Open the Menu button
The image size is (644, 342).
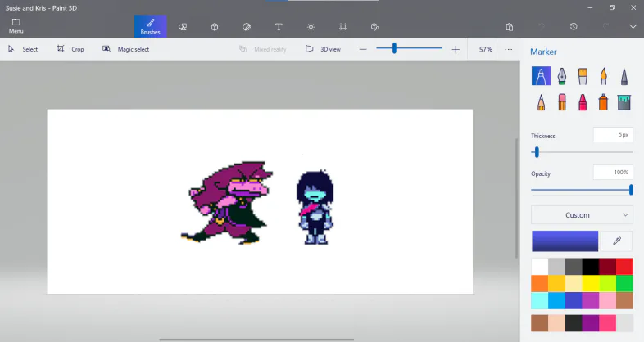click(x=16, y=26)
